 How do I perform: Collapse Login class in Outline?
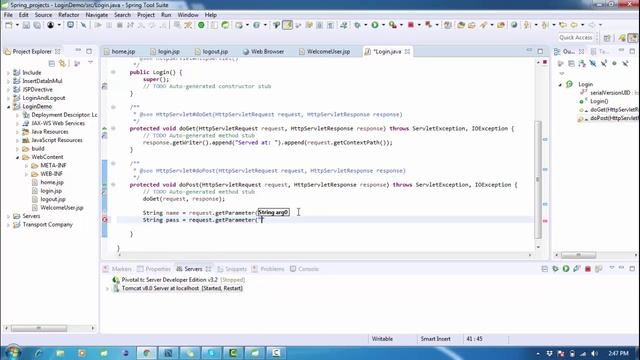560,84
